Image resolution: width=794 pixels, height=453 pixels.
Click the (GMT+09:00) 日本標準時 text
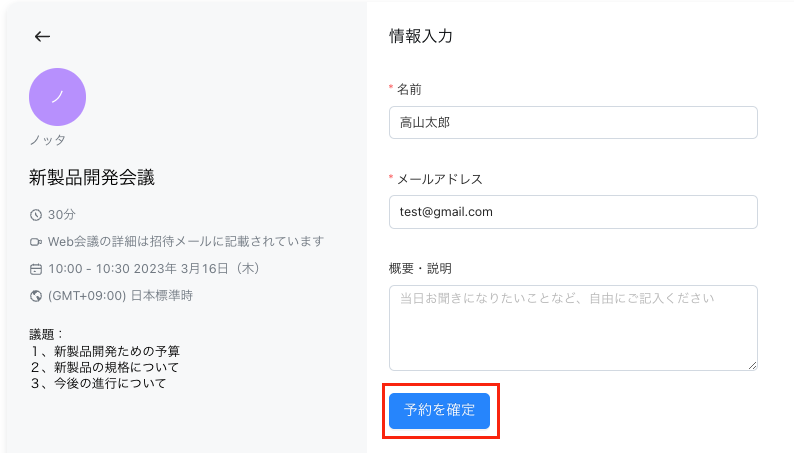pyautogui.click(x=121, y=296)
